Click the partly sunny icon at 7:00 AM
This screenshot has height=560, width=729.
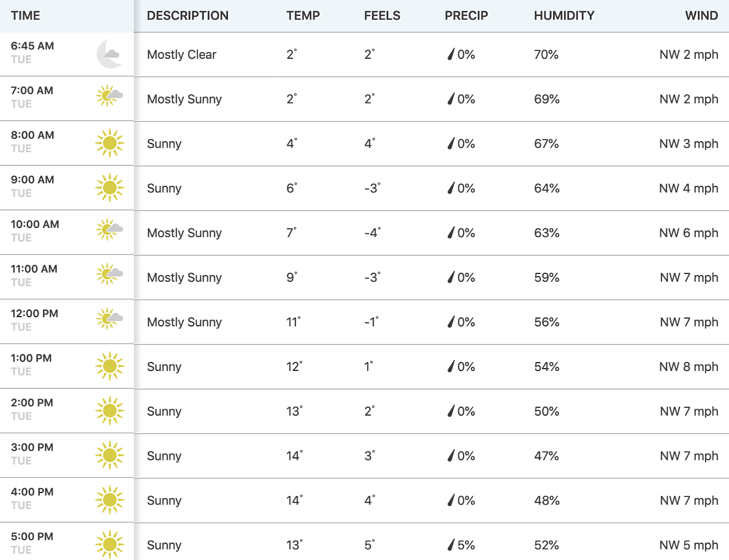[109, 96]
